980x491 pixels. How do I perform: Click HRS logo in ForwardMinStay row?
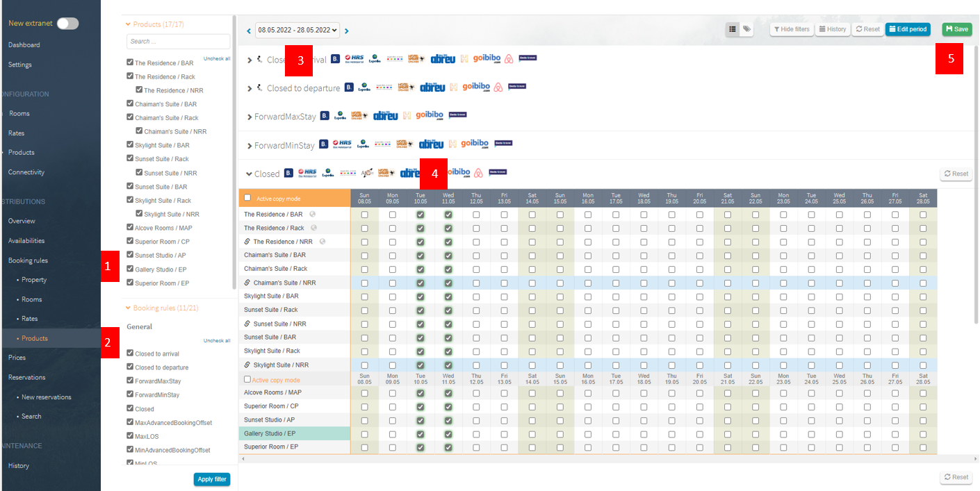(x=343, y=144)
